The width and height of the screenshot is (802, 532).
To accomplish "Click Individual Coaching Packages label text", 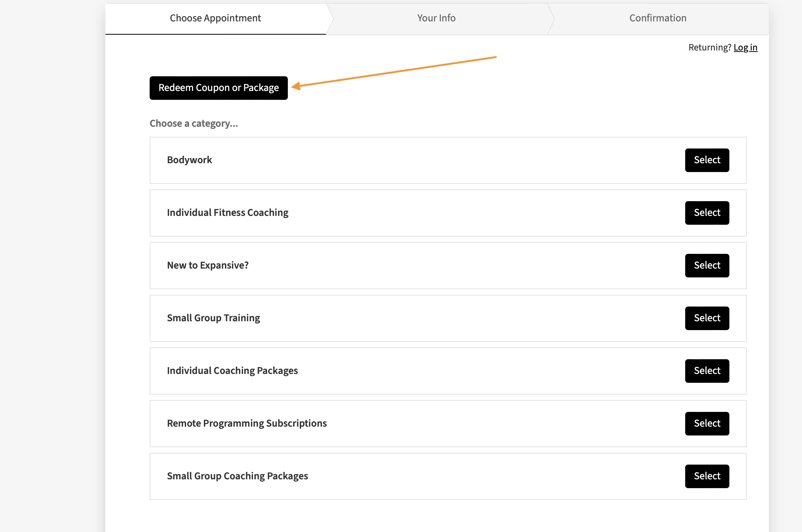I will coord(232,371).
